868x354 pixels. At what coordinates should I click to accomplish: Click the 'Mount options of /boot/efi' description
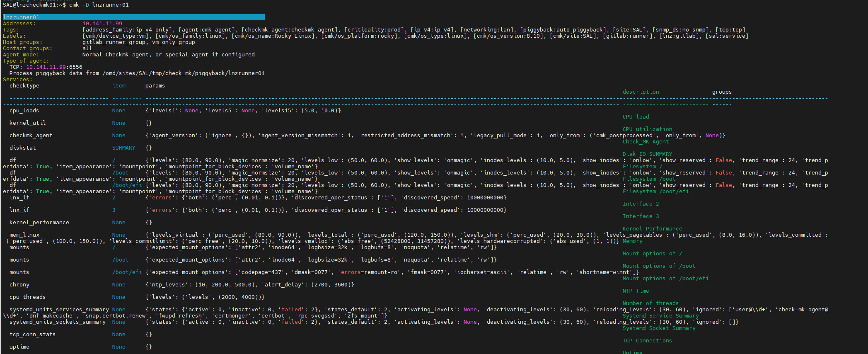(x=665, y=279)
